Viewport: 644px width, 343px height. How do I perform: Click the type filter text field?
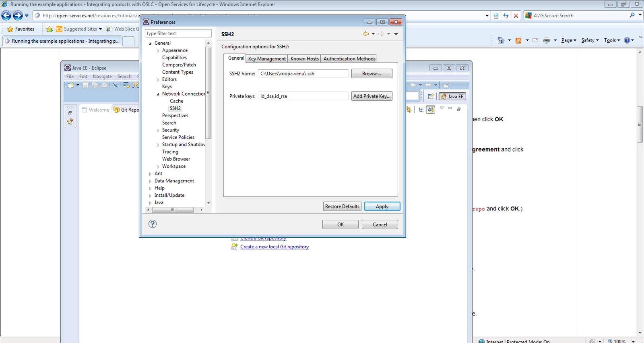[x=178, y=33]
